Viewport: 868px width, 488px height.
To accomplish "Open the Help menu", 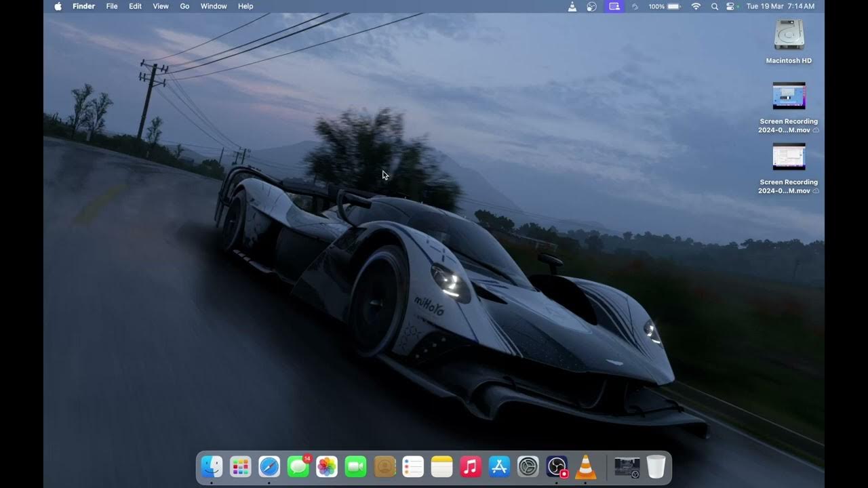I will pos(245,6).
